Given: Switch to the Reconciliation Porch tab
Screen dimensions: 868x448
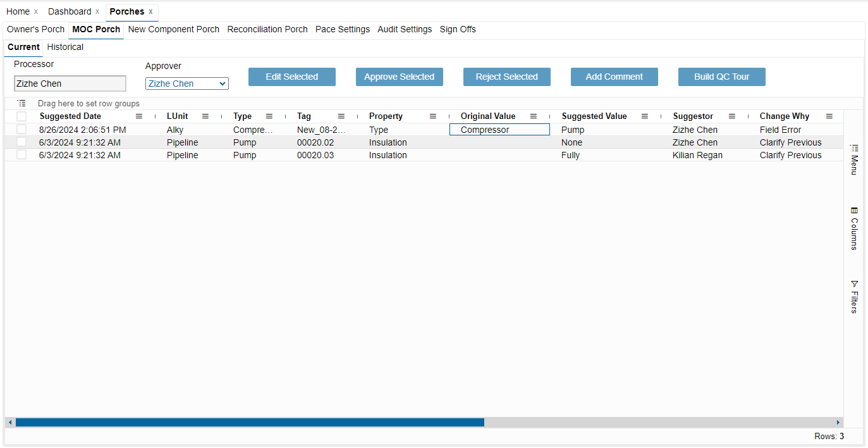Looking at the screenshot, I should click(x=267, y=30).
